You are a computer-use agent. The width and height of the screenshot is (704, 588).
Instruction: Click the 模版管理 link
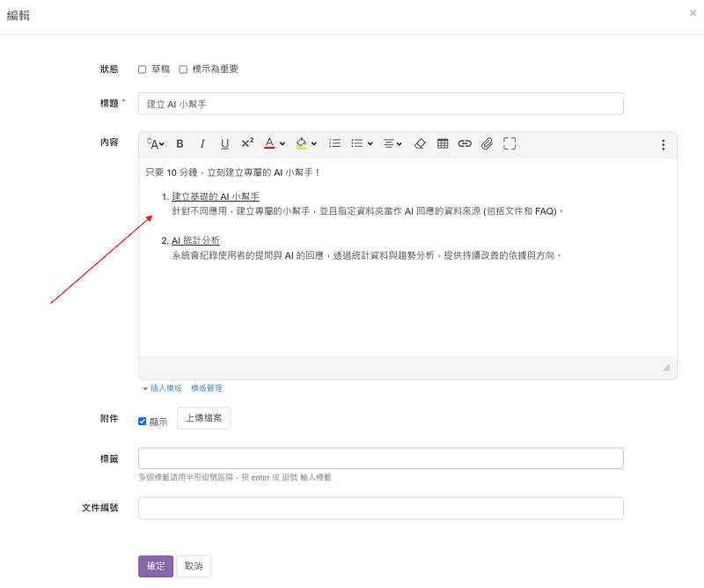point(207,388)
